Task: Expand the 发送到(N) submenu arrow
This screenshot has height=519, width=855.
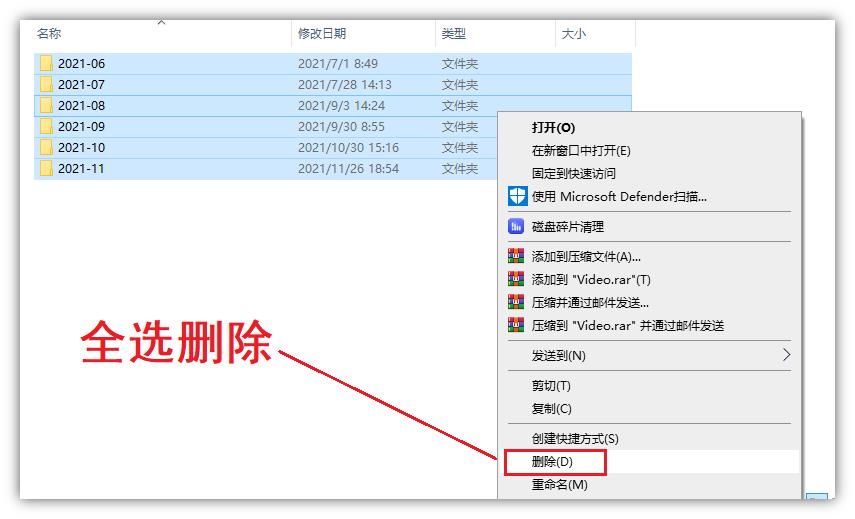Action: 786,355
